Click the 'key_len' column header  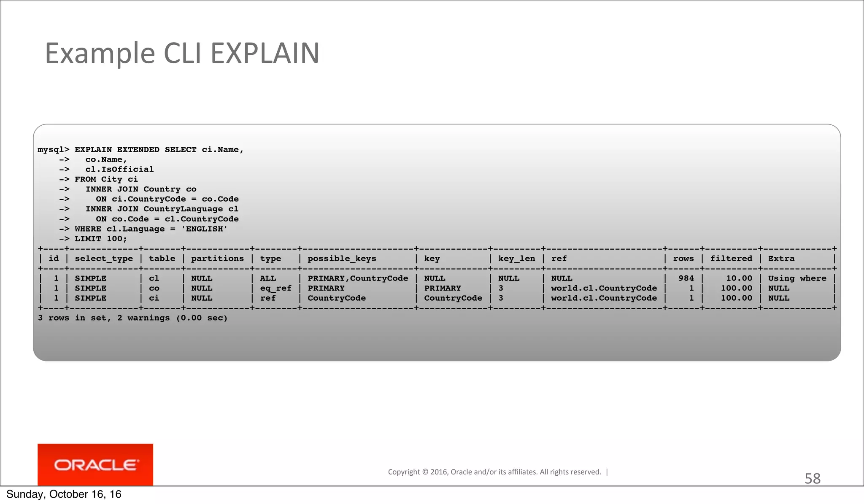[x=516, y=259]
